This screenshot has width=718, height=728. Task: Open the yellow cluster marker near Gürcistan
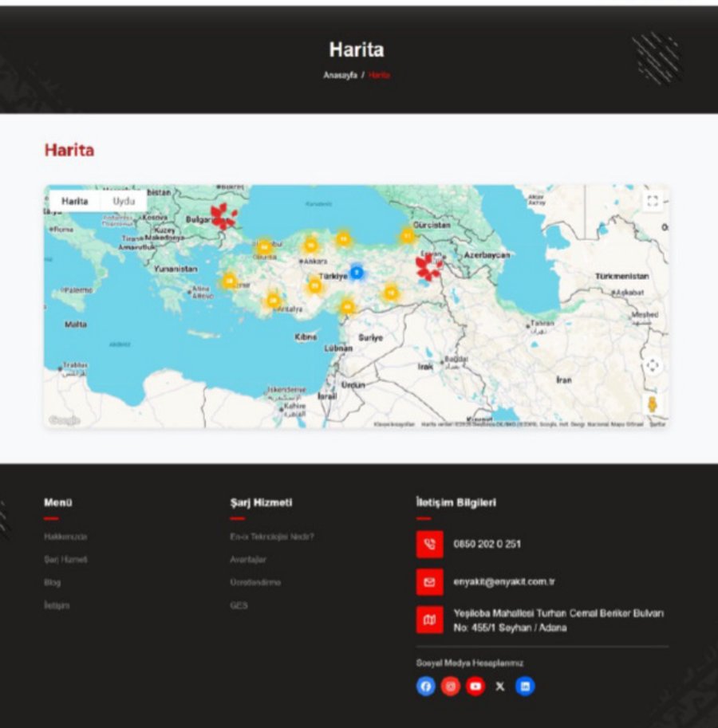coord(408,236)
